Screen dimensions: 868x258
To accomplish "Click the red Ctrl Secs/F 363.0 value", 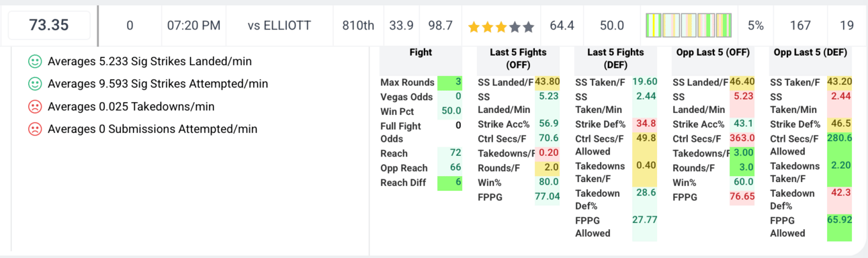I will click(742, 138).
